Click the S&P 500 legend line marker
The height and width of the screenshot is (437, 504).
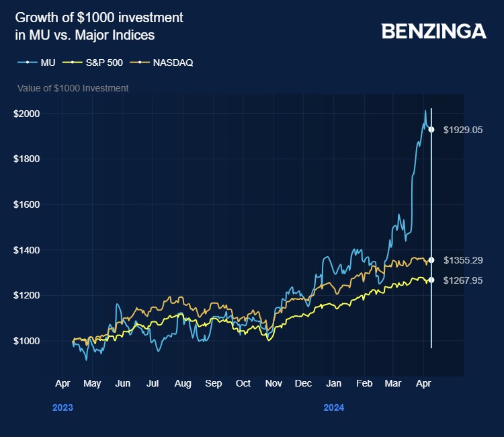click(73, 63)
